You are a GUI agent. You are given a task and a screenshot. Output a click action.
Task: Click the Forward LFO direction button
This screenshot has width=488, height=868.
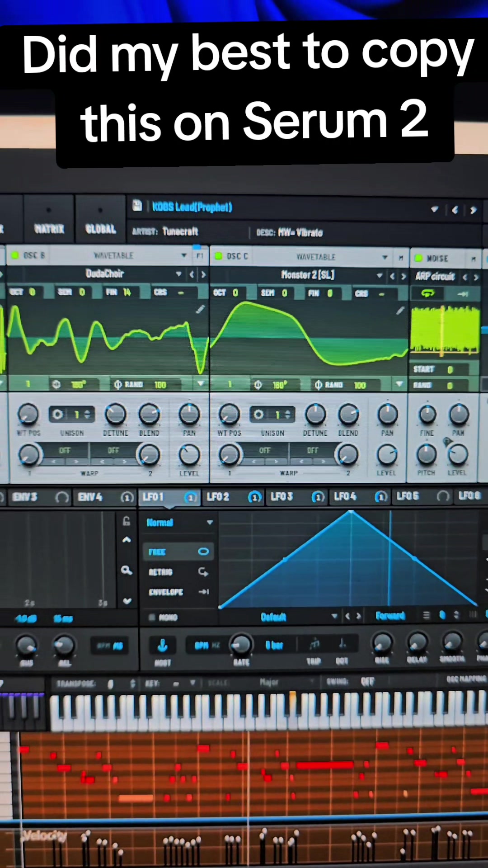coord(390,616)
